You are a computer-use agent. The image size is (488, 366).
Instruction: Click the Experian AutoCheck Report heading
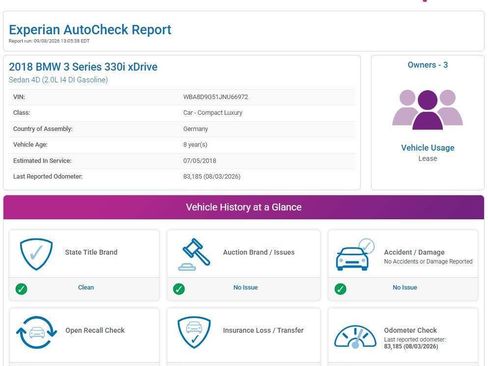coord(90,30)
